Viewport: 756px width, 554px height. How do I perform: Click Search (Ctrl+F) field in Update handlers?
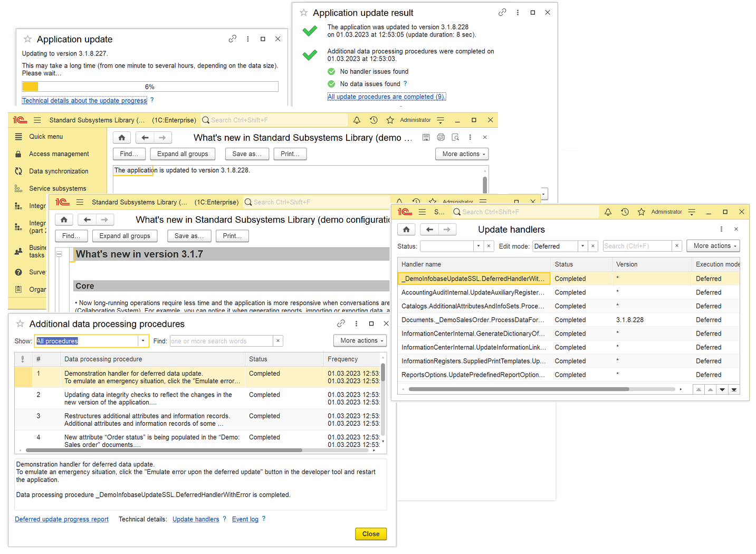(x=637, y=246)
